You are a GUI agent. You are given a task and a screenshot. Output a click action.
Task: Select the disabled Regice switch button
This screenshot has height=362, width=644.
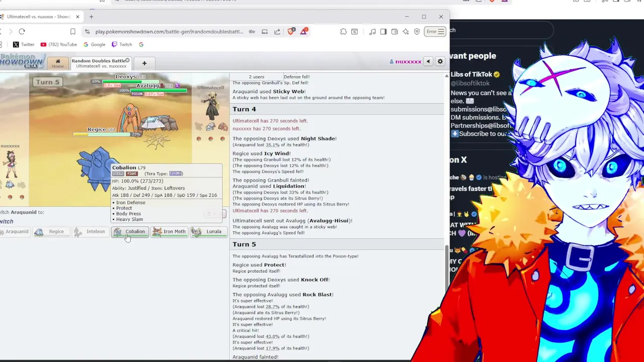[x=51, y=232]
